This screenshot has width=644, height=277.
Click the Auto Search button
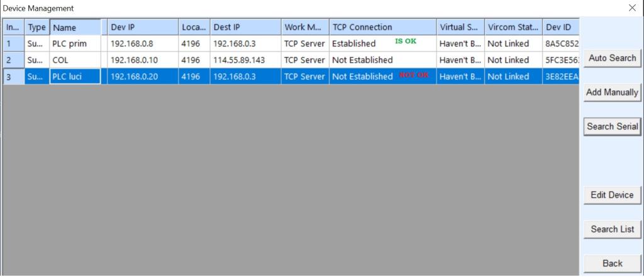point(612,58)
